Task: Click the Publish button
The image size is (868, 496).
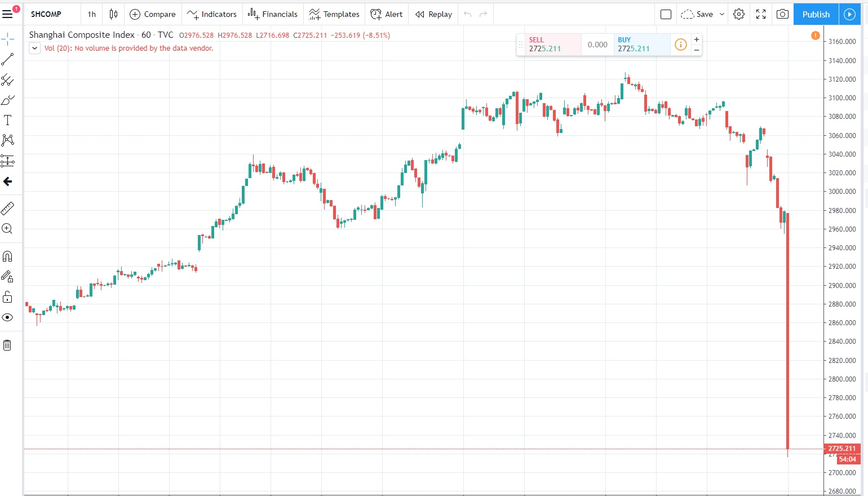Action: click(x=816, y=14)
